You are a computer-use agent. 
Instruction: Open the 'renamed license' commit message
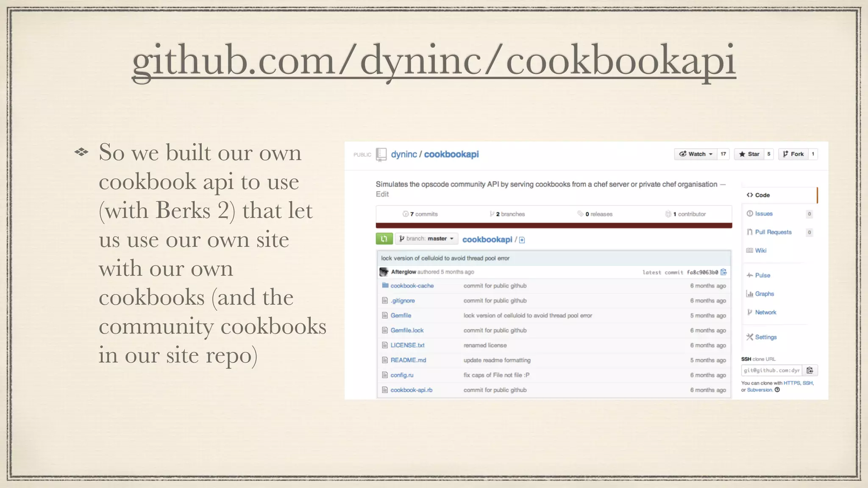pos(485,345)
